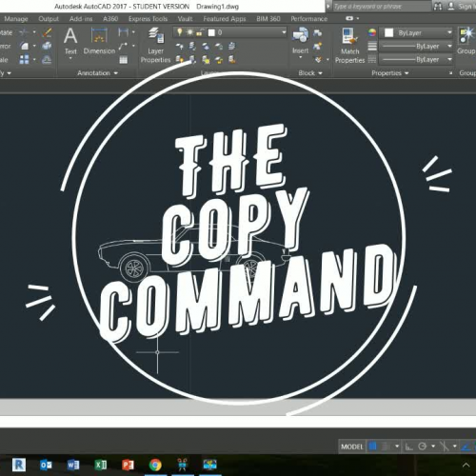Click the Layer Unlock icon
This screenshot has height=476, width=476.
click(x=219, y=60)
